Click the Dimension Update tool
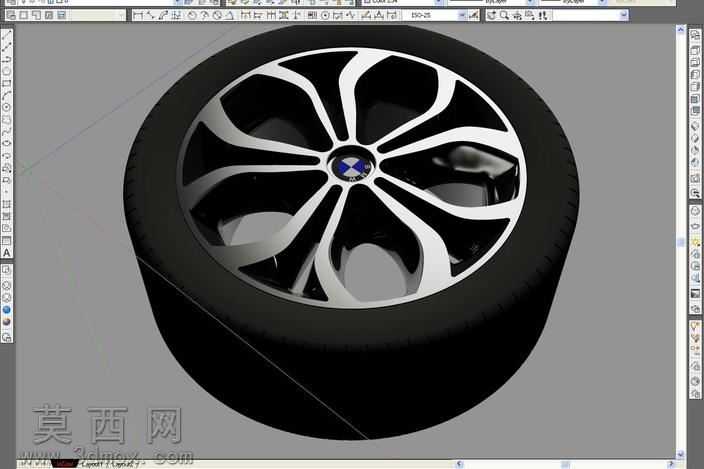 click(392, 16)
